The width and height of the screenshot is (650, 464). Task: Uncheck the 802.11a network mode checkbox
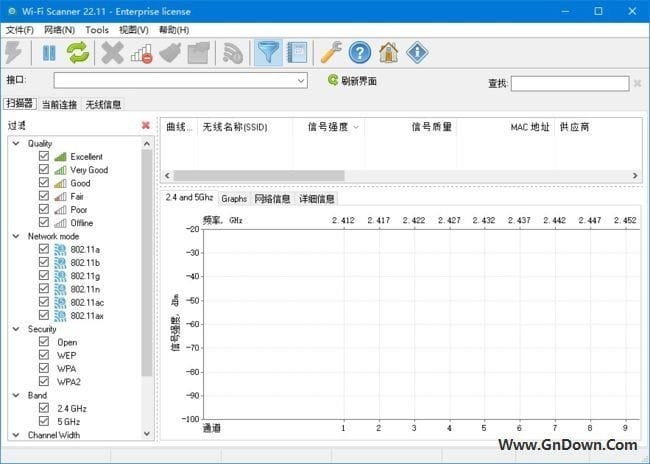(44, 249)
